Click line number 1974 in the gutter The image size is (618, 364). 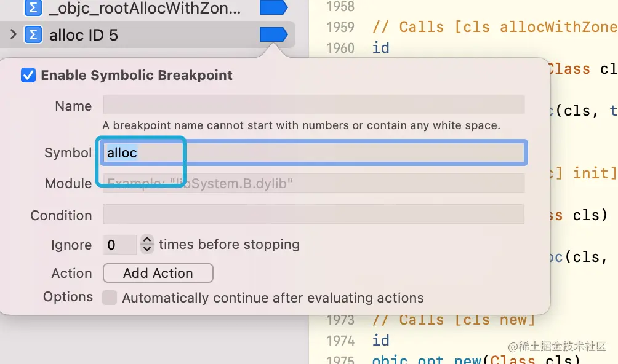(340, 341)
